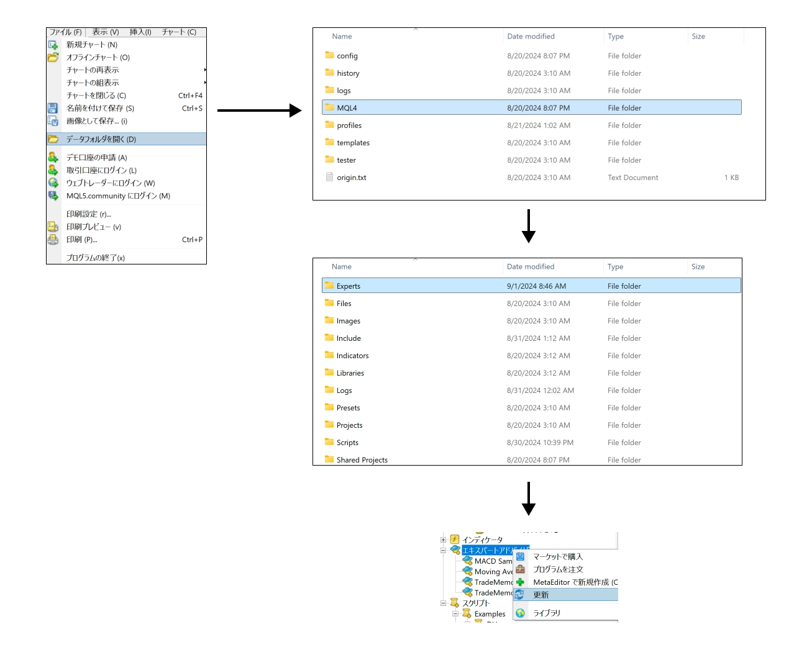Open the 挿入(I) menu
Viewport: 812px width, 650px height.
pos(140,32)
